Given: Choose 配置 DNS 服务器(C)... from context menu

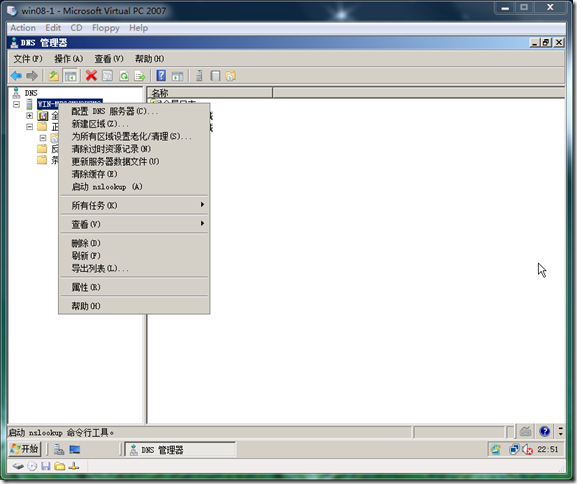Looking at the screenshot, I should pos(134,111).
